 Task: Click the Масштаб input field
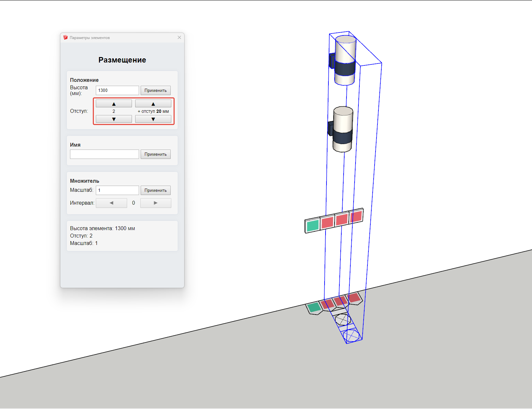(x=117, y=190)
